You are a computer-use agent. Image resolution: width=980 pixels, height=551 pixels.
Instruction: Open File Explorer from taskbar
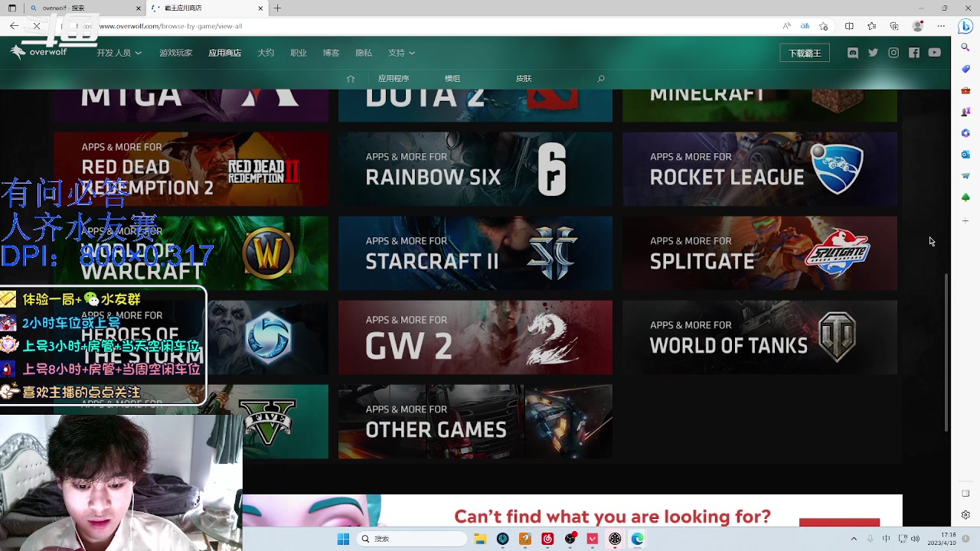click(479, 539)
